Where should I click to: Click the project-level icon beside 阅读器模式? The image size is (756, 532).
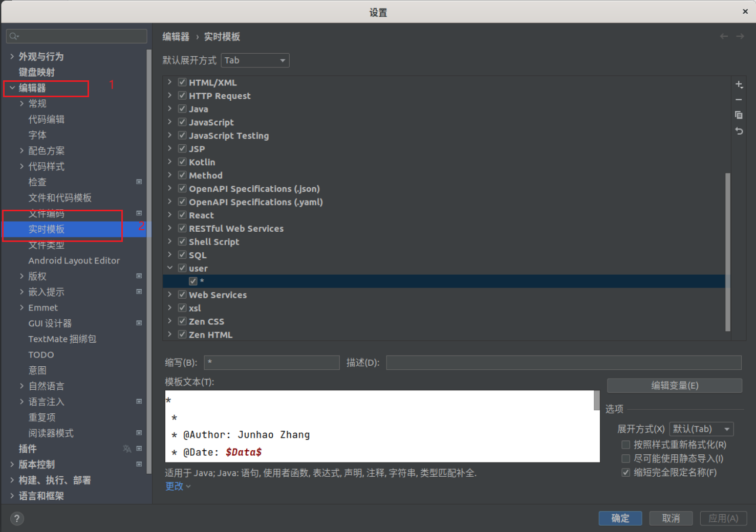tap(139, 433)
